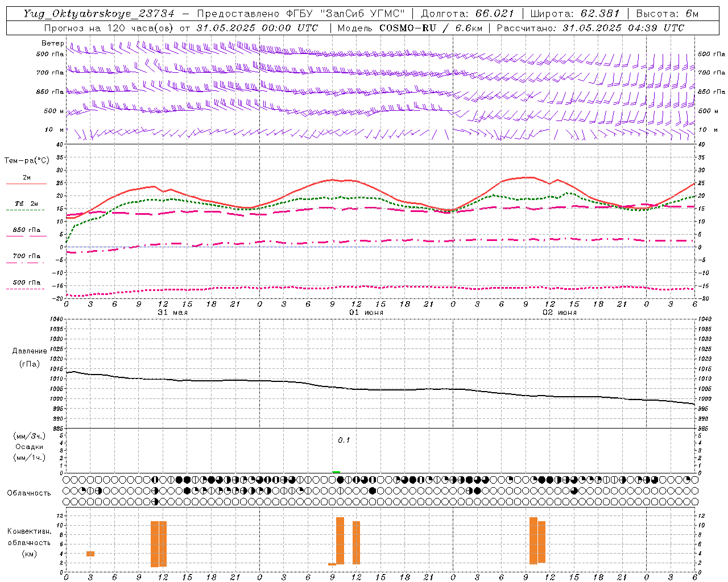
Task: Click the date label 02 июня
Action: point(560,313)
